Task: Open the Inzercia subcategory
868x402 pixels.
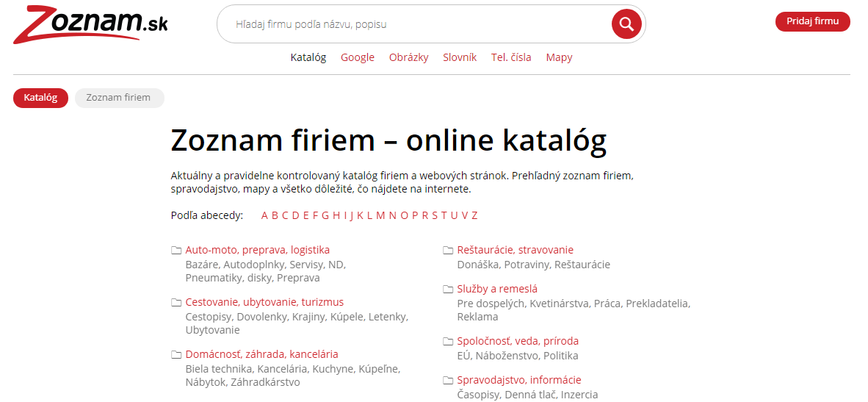Action: pyautogui.click(x=579, y=395)
